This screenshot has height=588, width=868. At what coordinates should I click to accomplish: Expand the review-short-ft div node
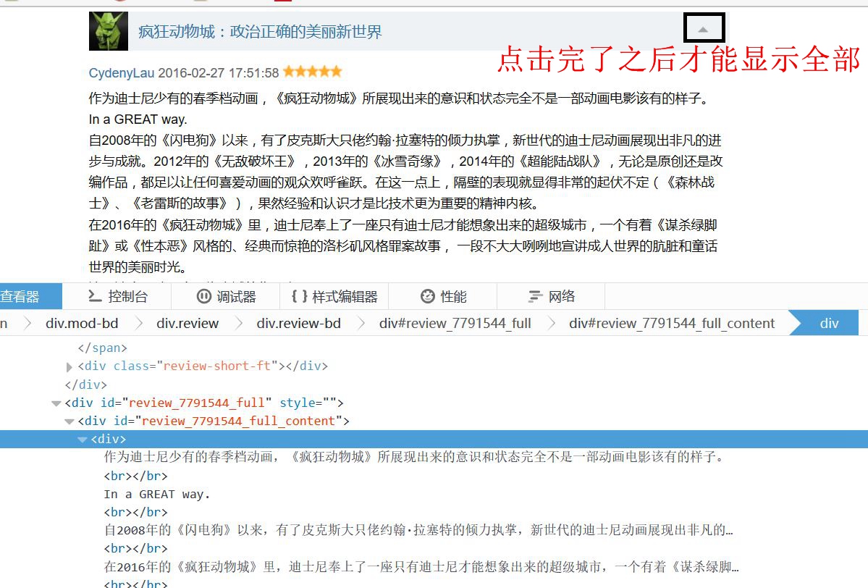(x=69, y=366)
